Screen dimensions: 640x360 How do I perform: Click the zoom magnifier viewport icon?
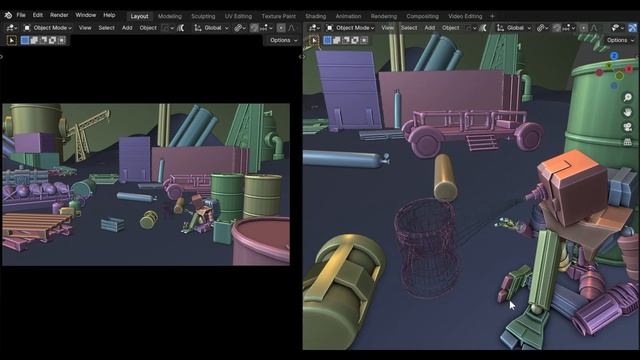628,97
